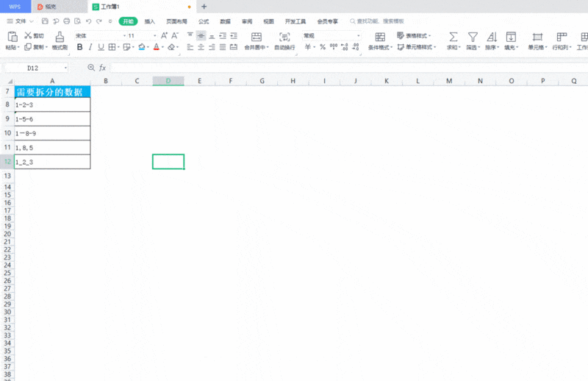Expand Name Box dropdown for D12
Image resolution: width=588 pixels, height=381 pixels.
coord(65,68)
